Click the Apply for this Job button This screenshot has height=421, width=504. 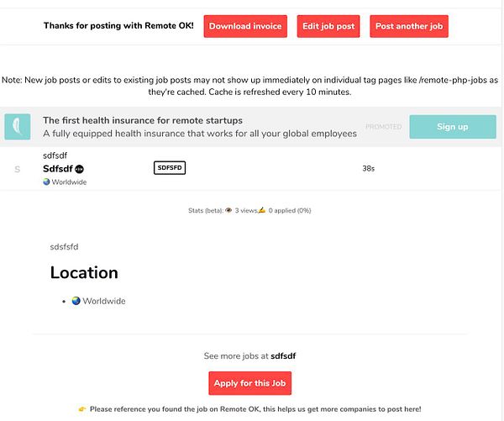click(251, 383)
